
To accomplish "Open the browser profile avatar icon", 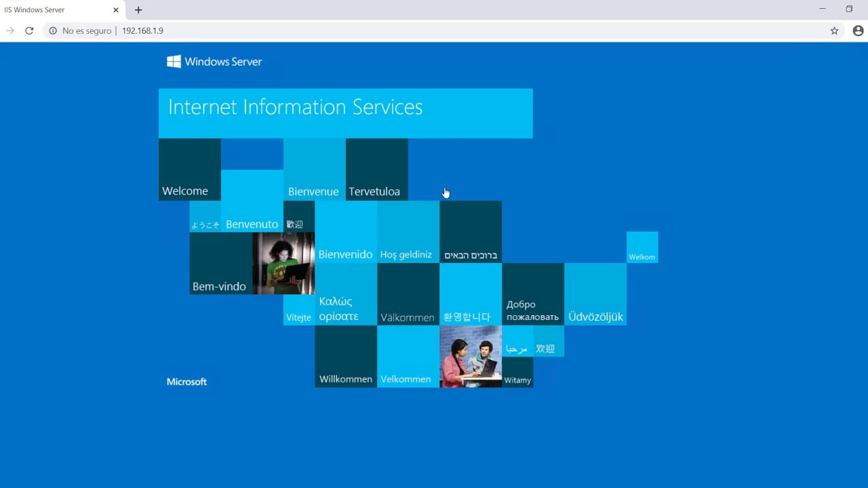I will click(857, 30).
